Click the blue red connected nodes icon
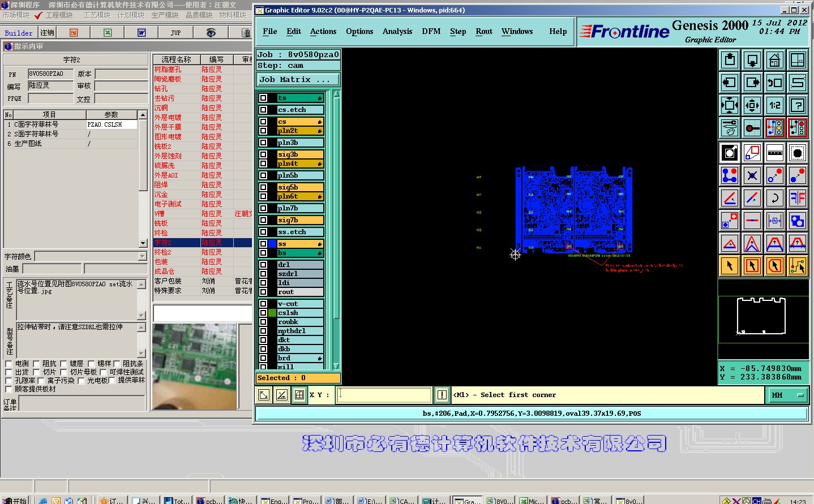This screenshot has height=504, width=814. pyautogui.click(x=730, y=175)
